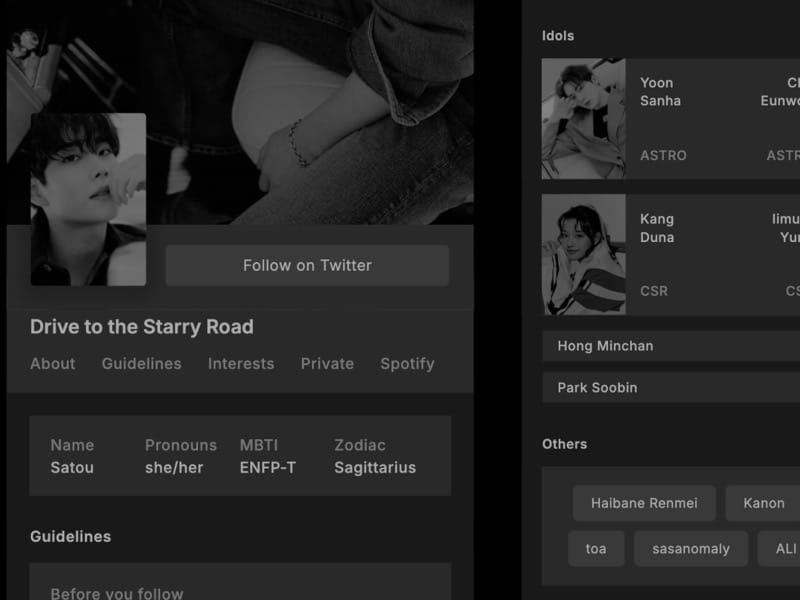Go to the Interests tab
The width and height of the screenshot is (800, 600).
pos(241,364)
